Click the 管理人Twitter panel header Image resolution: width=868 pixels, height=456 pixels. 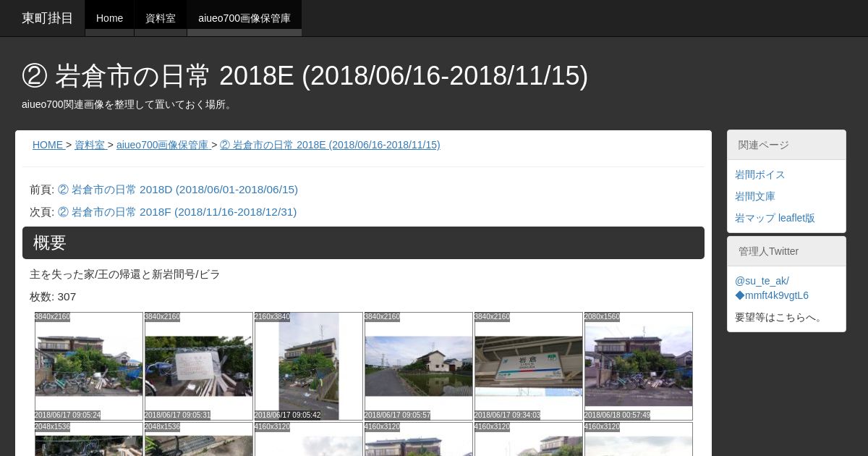pyautogui.click(x=786, y=251)
